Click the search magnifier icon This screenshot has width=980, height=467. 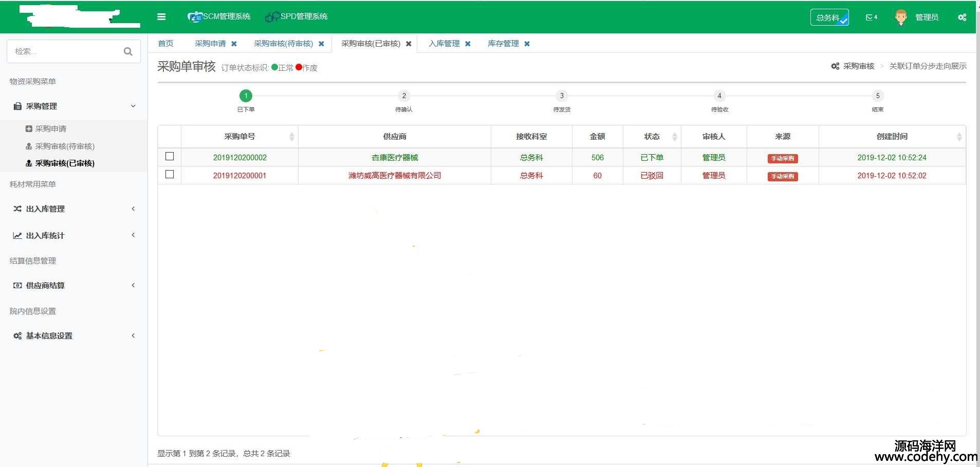(x=128, y=51)
